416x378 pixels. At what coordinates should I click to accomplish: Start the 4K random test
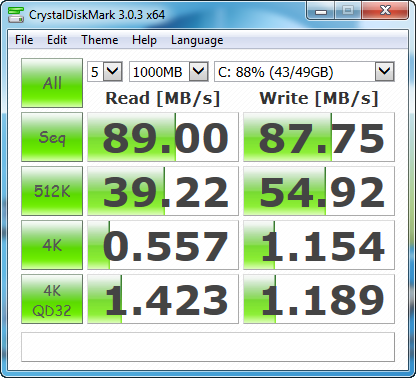[x=52, y=245]
